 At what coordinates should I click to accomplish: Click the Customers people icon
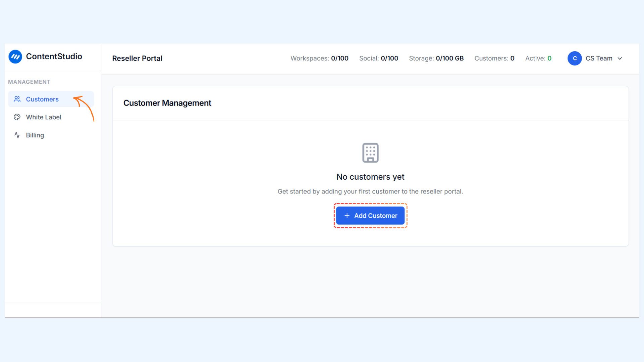[x=17, y=99]
